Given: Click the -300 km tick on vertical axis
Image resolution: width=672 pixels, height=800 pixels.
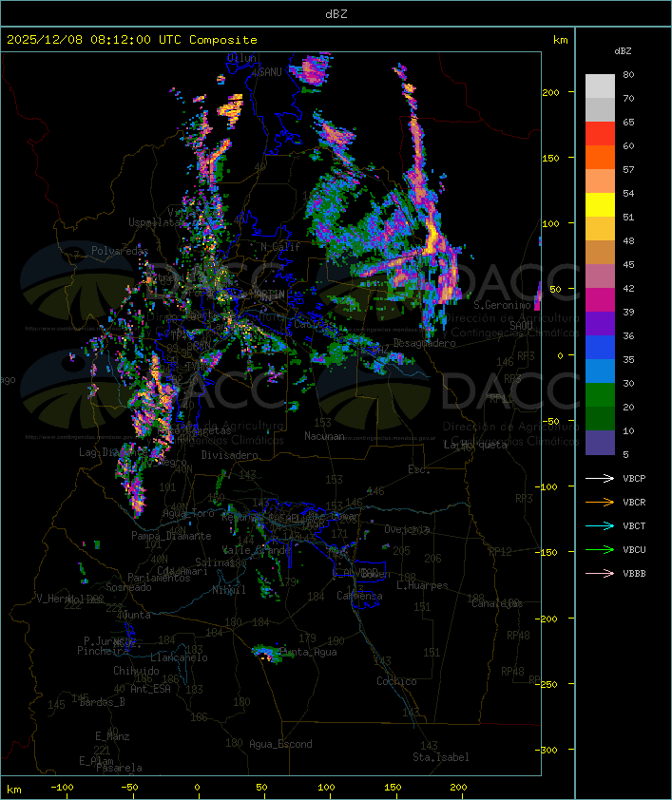Looking at the screenshot, I should coord(548,750).
